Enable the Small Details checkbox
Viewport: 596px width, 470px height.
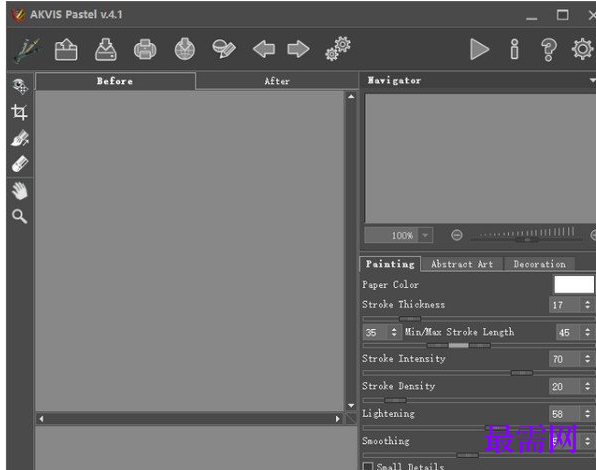368,466
